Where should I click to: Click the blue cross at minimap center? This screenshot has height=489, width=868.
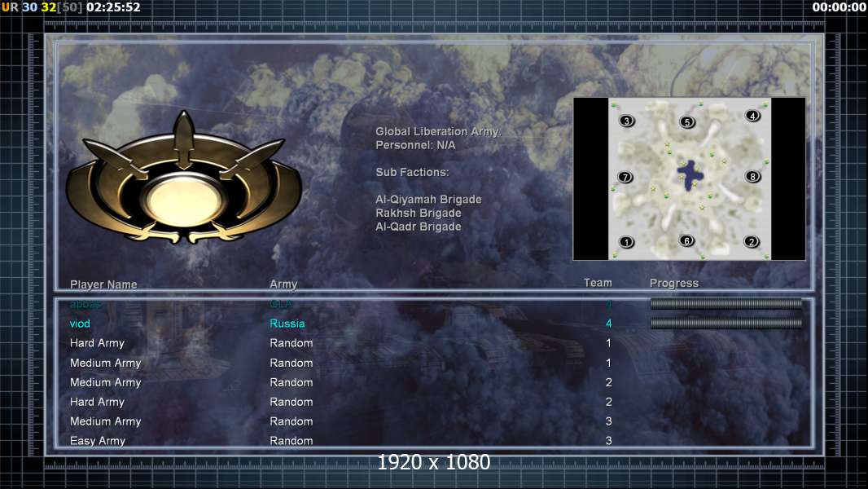point(690,175)
